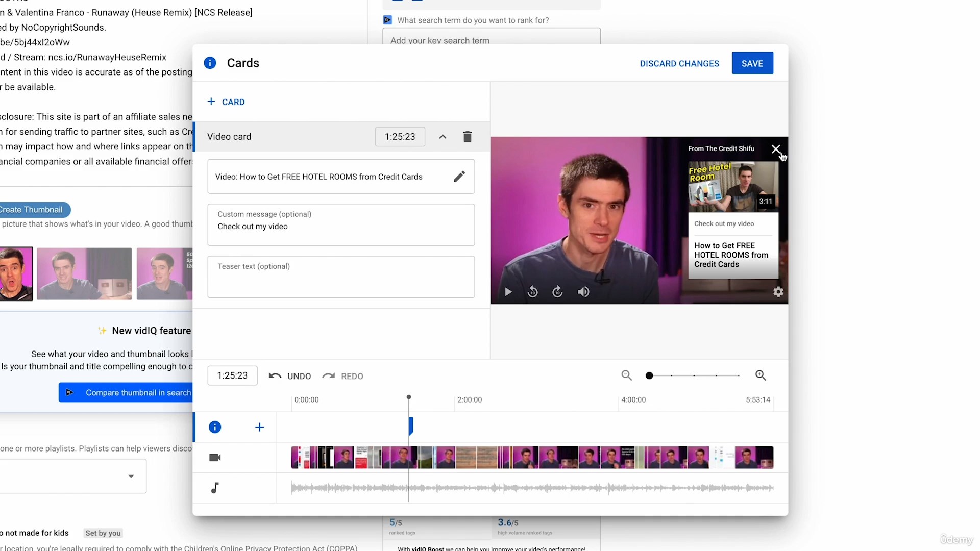Add a card with timeline plus icon
This screenshot has height=551, width=980.
259,427
